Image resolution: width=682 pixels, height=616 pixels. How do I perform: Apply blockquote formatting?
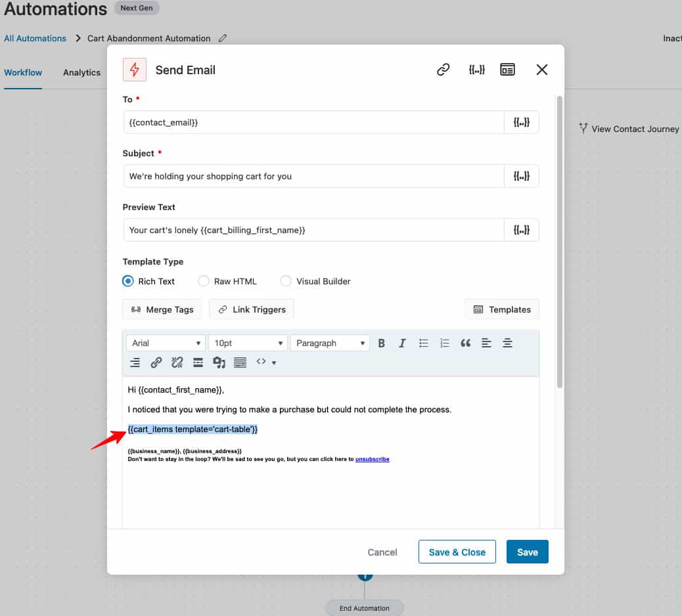pyautogui.click(x=466, y=343)
